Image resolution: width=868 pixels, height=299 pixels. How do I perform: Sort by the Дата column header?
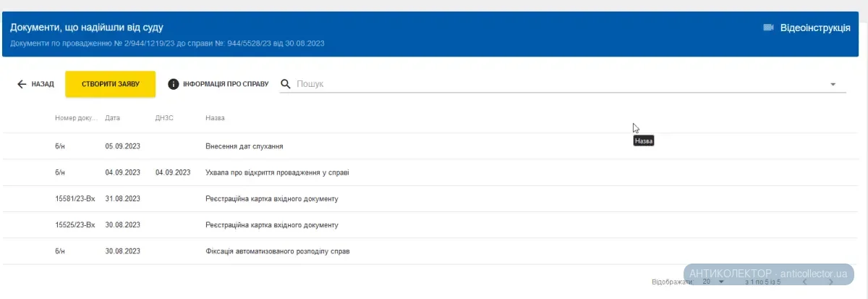(x=113, y=117)
